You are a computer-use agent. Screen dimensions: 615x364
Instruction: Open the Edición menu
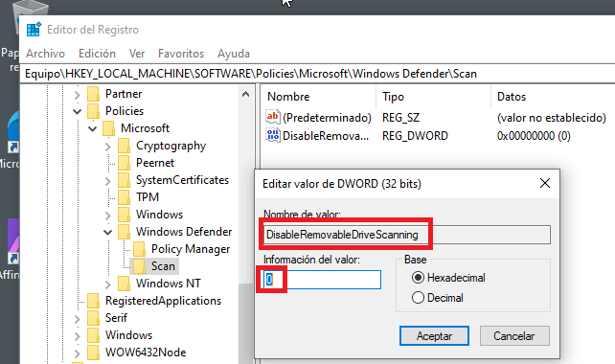[97, 54]
